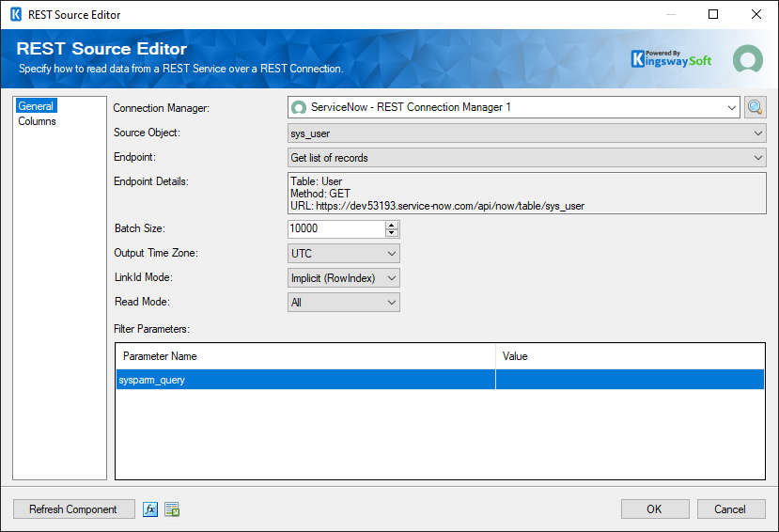Viewport: 779px width, 532px height.
Task: Confirm with the OK button
Action: click(x=655, y=509)
